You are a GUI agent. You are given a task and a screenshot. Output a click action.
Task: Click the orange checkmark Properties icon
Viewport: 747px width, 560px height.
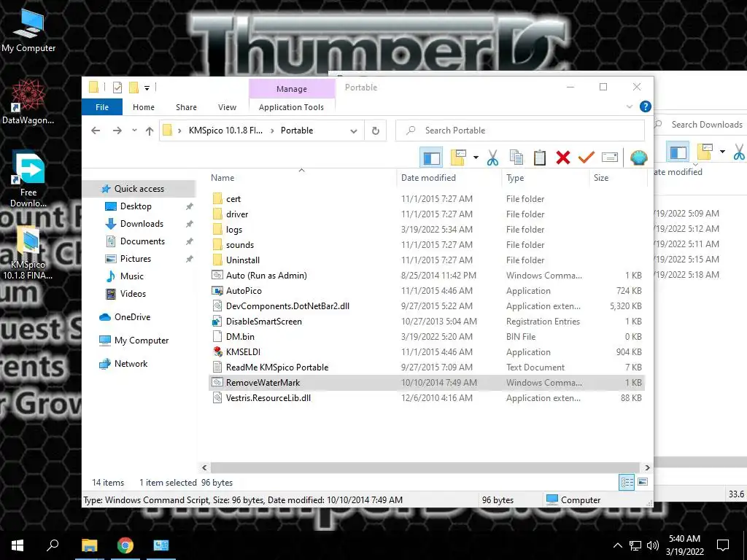[x=586, y=157]
